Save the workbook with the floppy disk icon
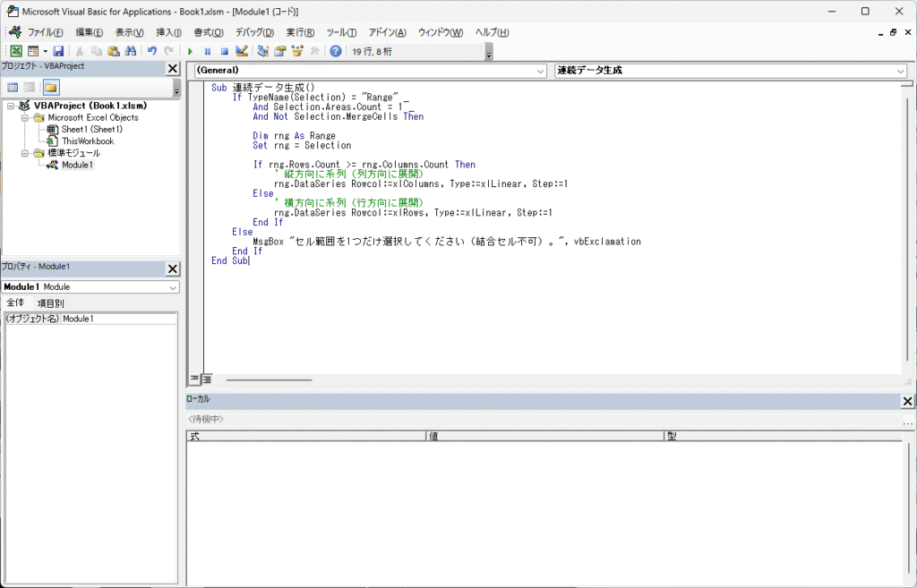 click(58, 52)
